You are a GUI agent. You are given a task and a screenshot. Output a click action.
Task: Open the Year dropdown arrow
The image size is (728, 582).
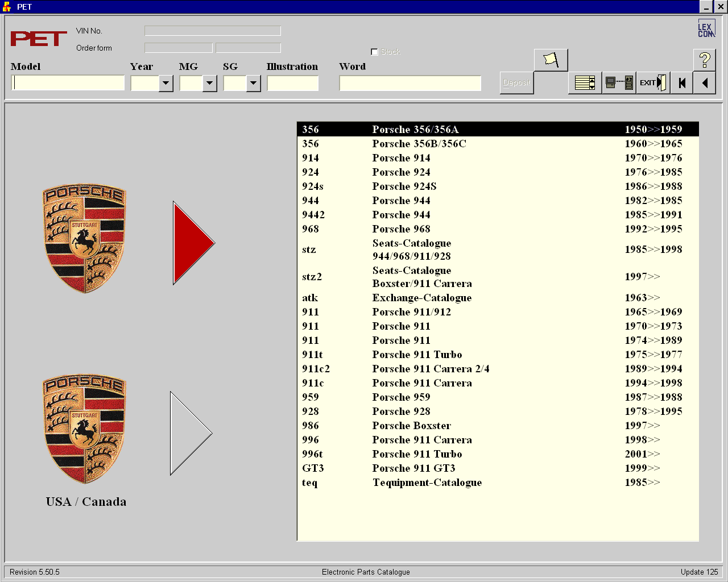pos(166,84)
